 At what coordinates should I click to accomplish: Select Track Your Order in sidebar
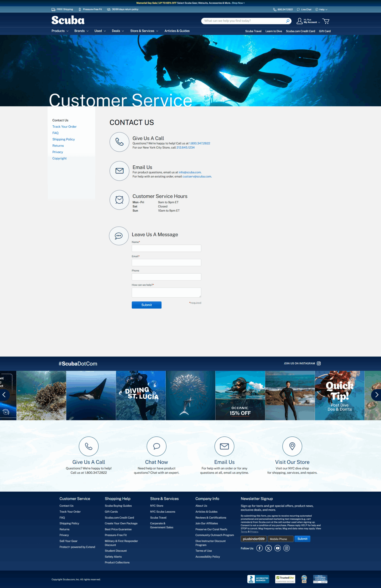pyautogui.click(x=64, y=127)
